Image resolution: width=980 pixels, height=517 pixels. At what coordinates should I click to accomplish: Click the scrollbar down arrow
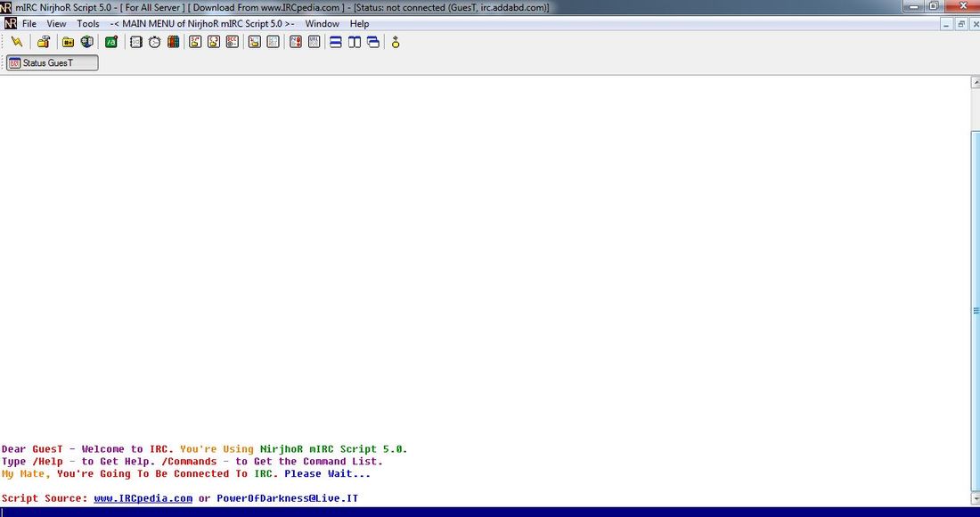pos(975,499)
